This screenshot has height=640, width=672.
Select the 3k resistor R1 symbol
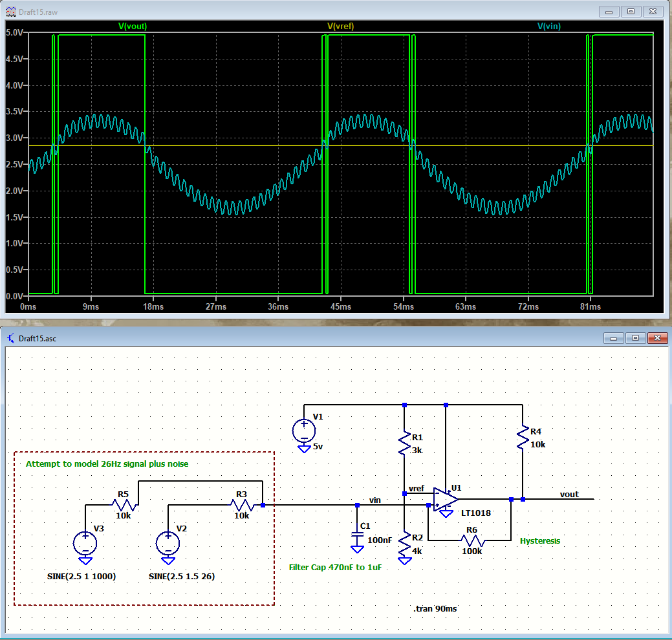click(x=404, y=441)
